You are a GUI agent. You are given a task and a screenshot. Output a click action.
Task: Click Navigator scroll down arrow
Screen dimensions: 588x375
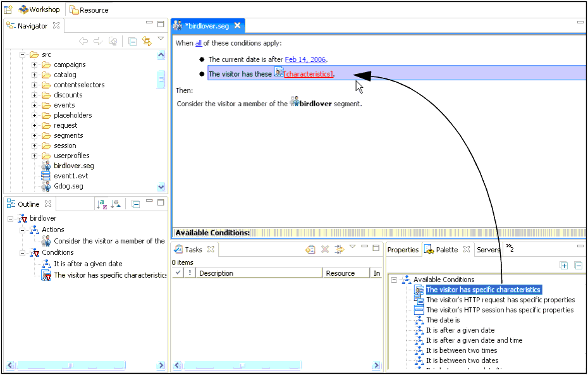coord(161,187)
